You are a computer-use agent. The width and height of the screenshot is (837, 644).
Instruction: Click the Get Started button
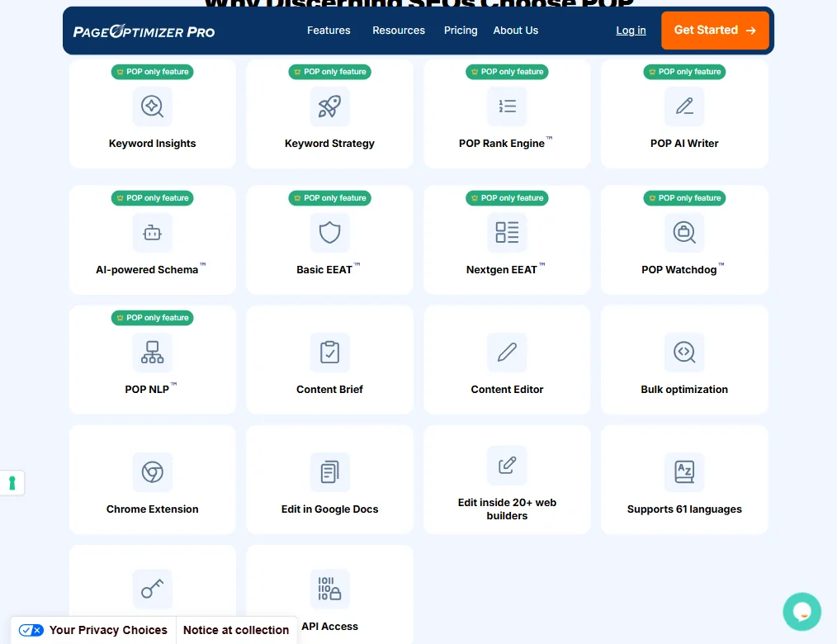pos(715,31)
